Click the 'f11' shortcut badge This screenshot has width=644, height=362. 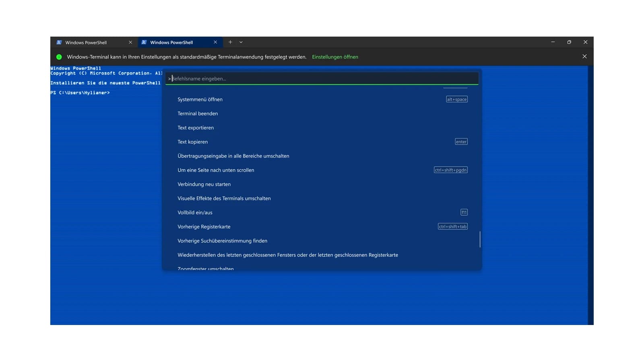[x=464, y=212]
